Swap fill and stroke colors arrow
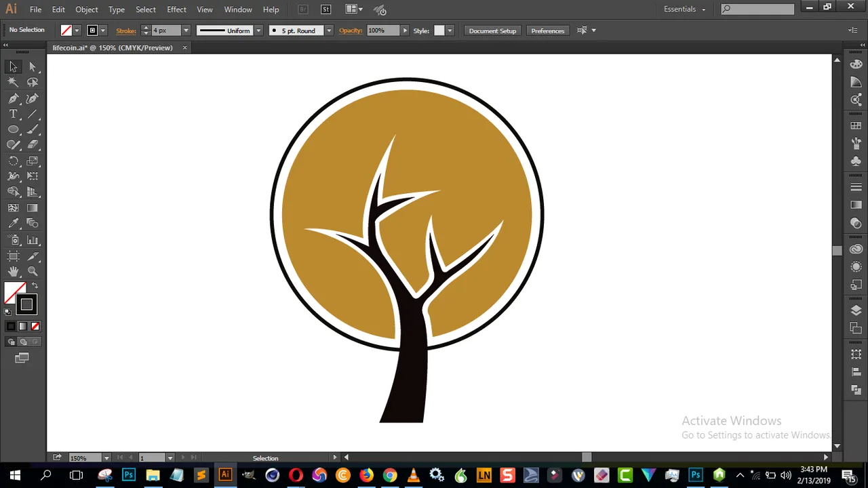Screen dimensions: 868x488 (35, 286)
